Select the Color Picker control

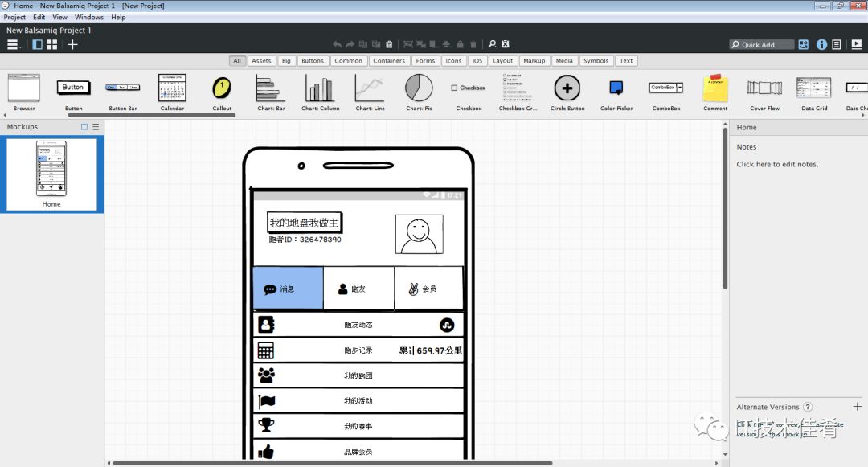616,90
